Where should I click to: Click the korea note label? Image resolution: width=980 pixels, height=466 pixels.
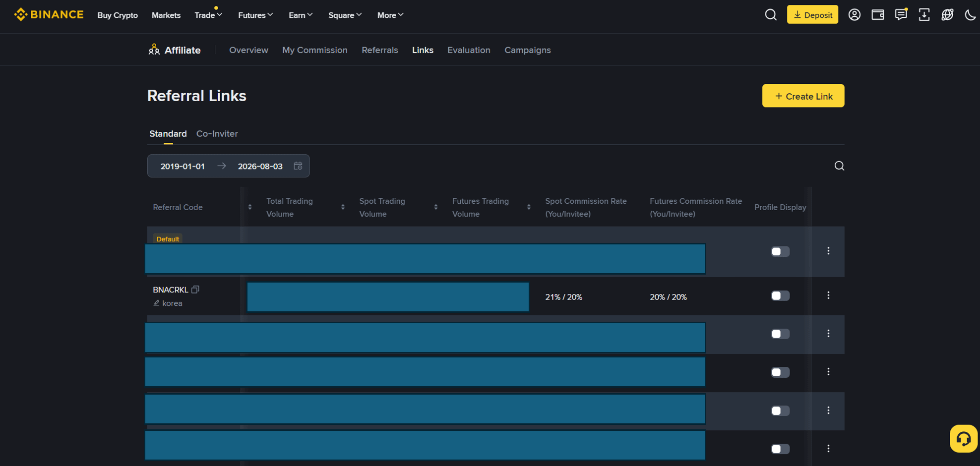[x=172, y=303]
